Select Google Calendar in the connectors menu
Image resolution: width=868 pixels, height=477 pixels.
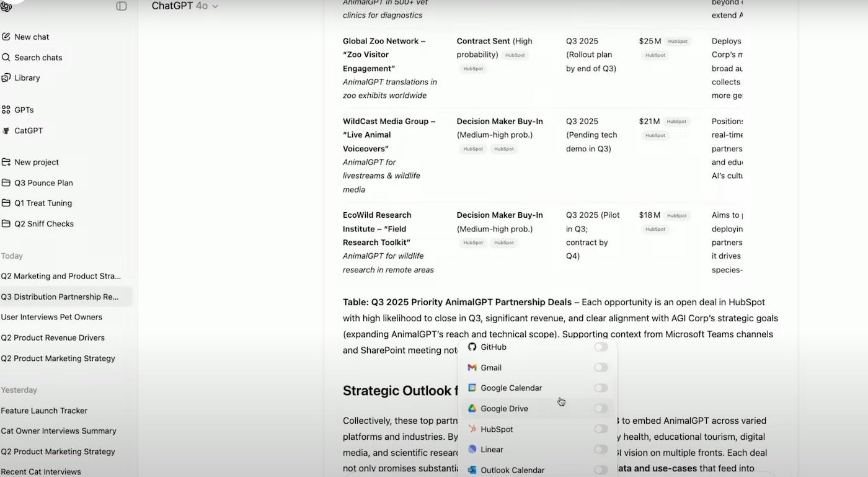coord(511,388)
